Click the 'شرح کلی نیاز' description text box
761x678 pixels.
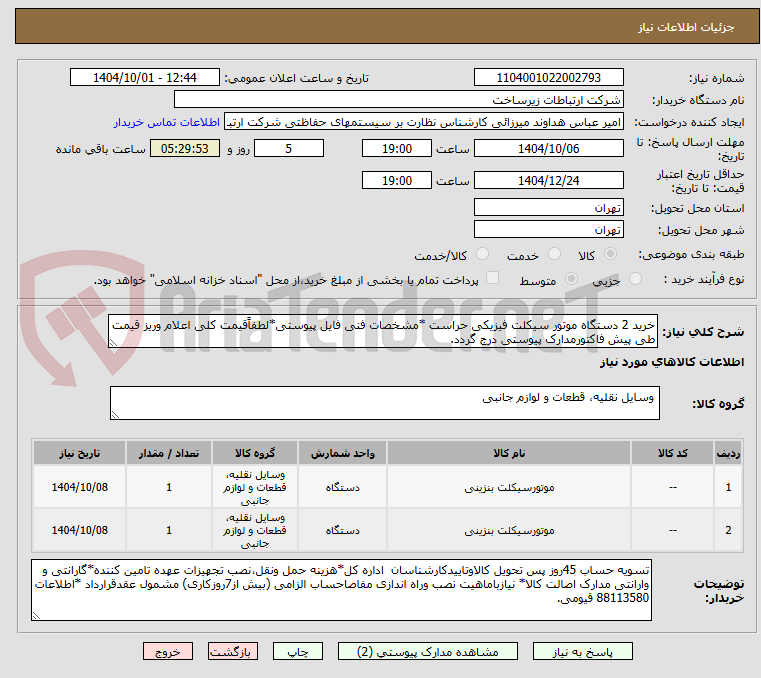(383, 331)
